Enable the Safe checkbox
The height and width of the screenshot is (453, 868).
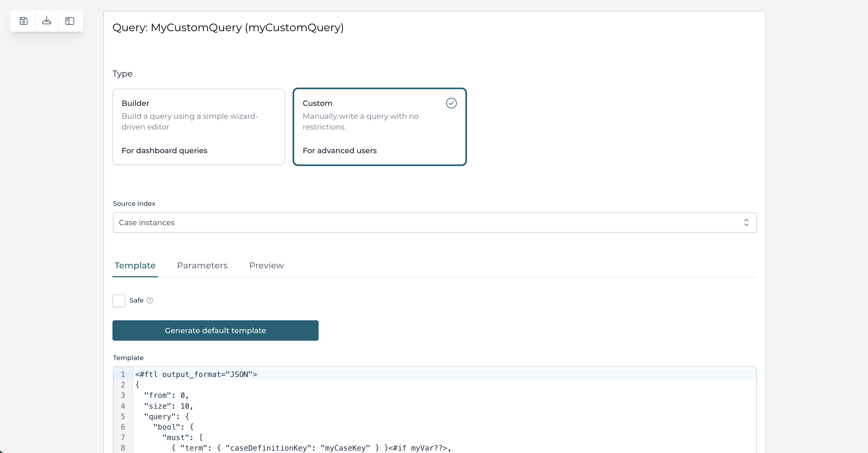(119, 301)
